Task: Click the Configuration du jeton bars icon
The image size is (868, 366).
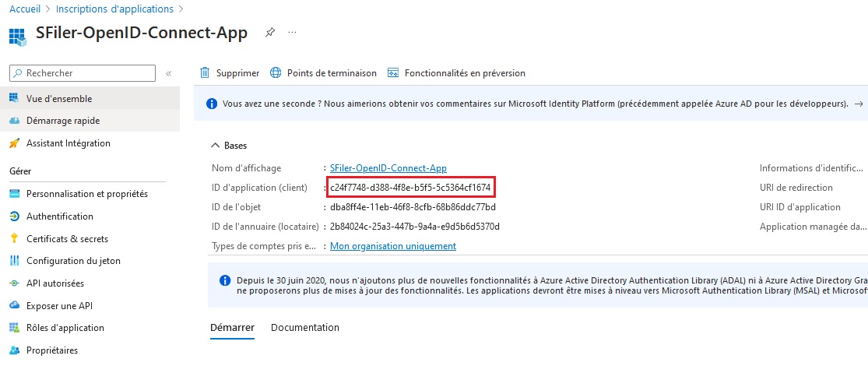Action: [15, 261]
